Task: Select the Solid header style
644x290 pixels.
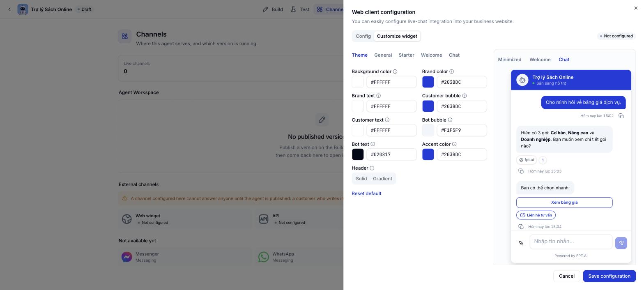Action: click(x=361, y=179)
